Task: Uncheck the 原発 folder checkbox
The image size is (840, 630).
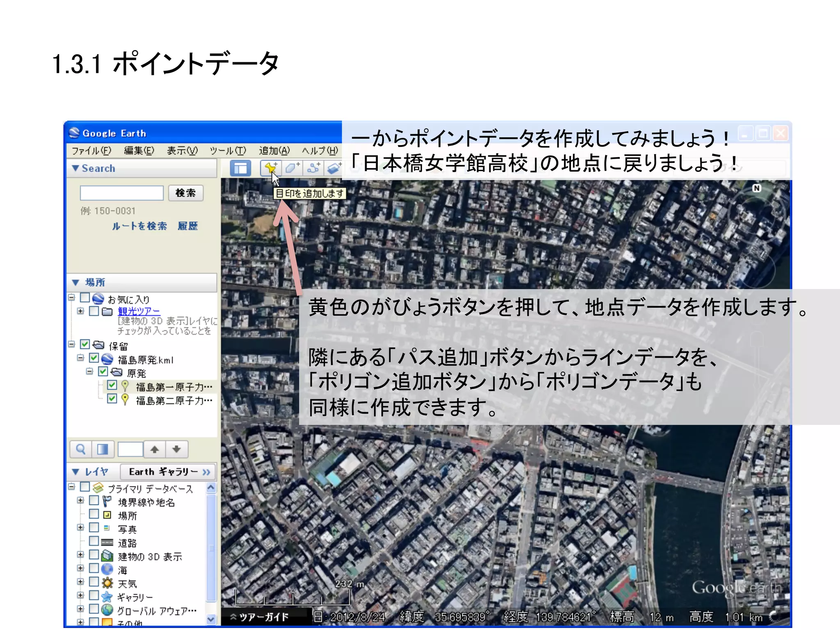Action: 103,372
